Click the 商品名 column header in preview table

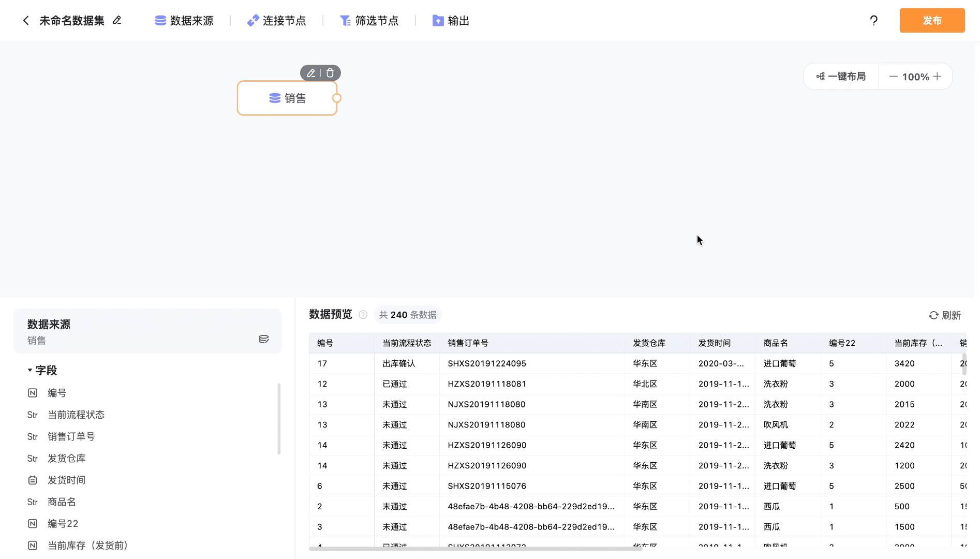tap(788, 343)
